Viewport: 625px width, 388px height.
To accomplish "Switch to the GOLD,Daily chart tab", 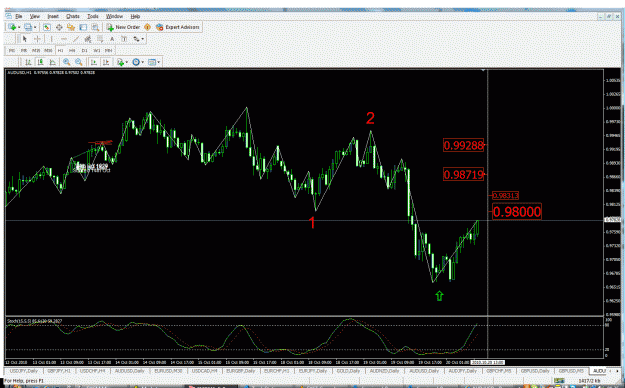I will pos(348,371).
